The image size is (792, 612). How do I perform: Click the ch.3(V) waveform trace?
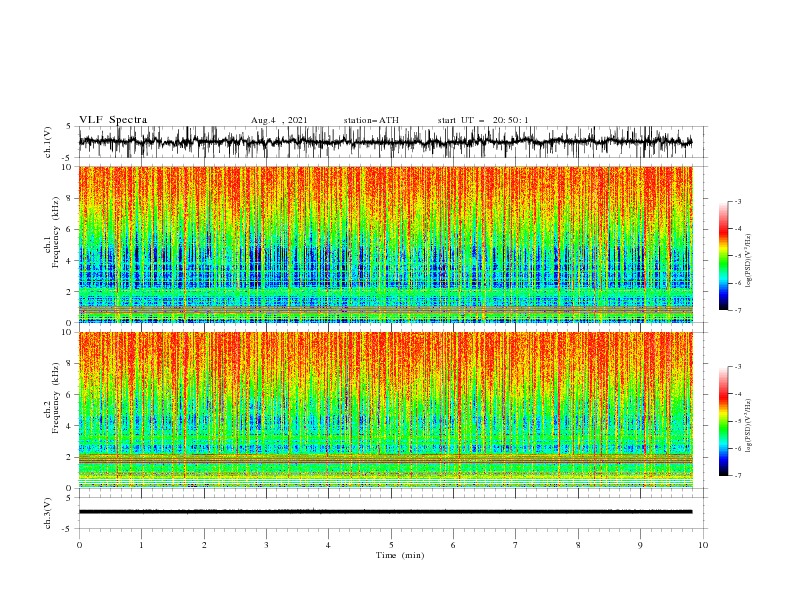[x=386, y=512]
